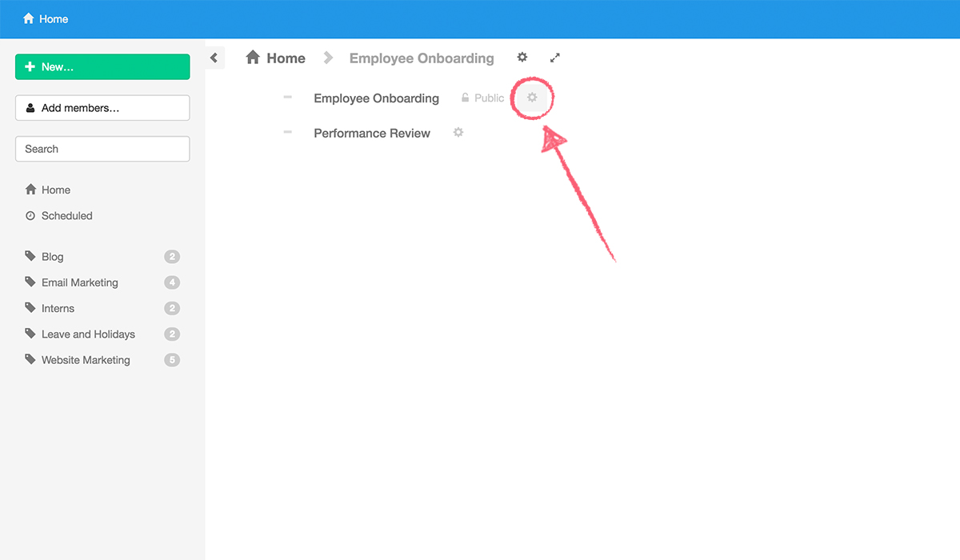Open the Employee Onboarding template row
This screenshot has width=960, height=560.
coord(376,98)
